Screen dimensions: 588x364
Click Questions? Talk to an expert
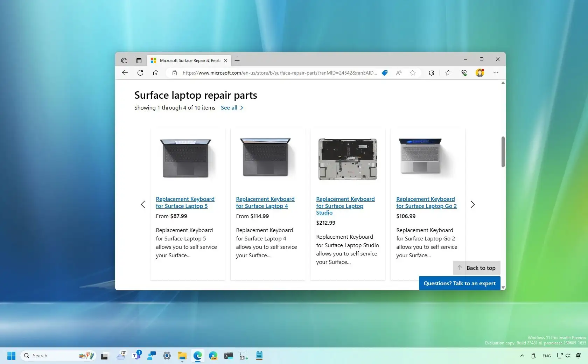[459, 283]
